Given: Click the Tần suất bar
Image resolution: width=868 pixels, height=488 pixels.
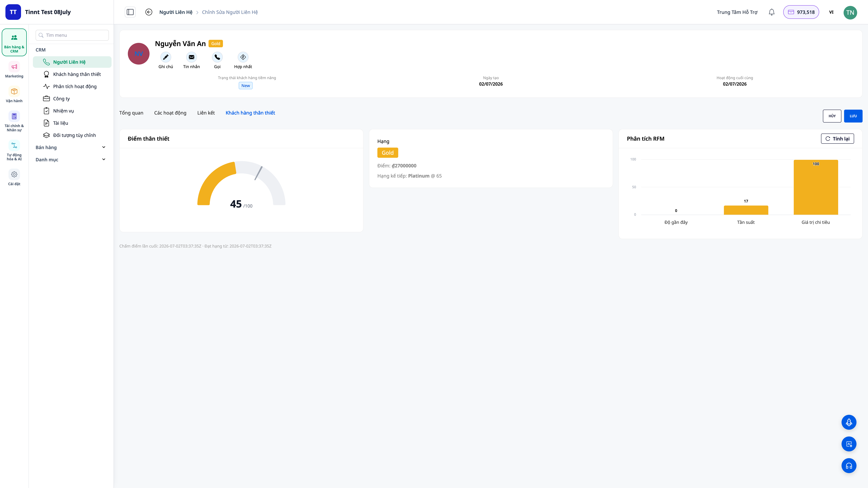Looking at the screenshot, I should click(x=746, y=210).
